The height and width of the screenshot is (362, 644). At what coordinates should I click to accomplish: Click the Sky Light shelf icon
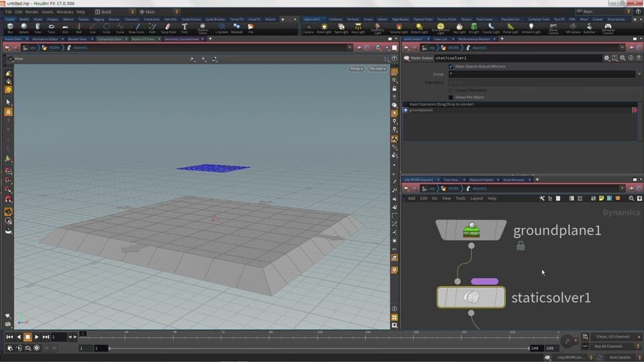click(x=460, y=28)
